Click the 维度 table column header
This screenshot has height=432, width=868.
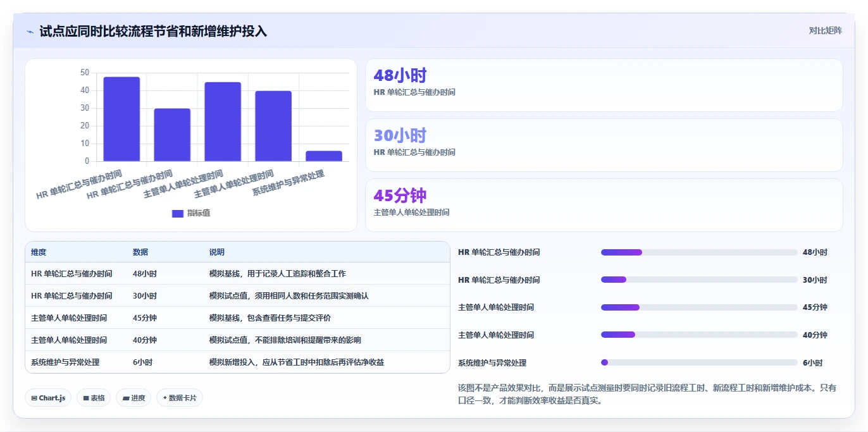pyautogui.click(x=39, y=252)
